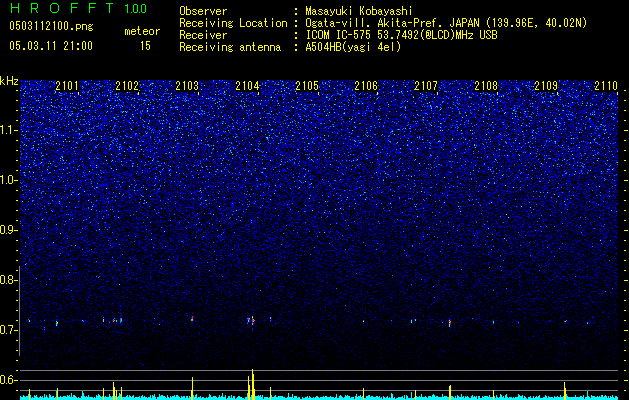Screen dimensions: 629x400
Task: Click the 2109 time marker
Action: [x=546, y=85]
